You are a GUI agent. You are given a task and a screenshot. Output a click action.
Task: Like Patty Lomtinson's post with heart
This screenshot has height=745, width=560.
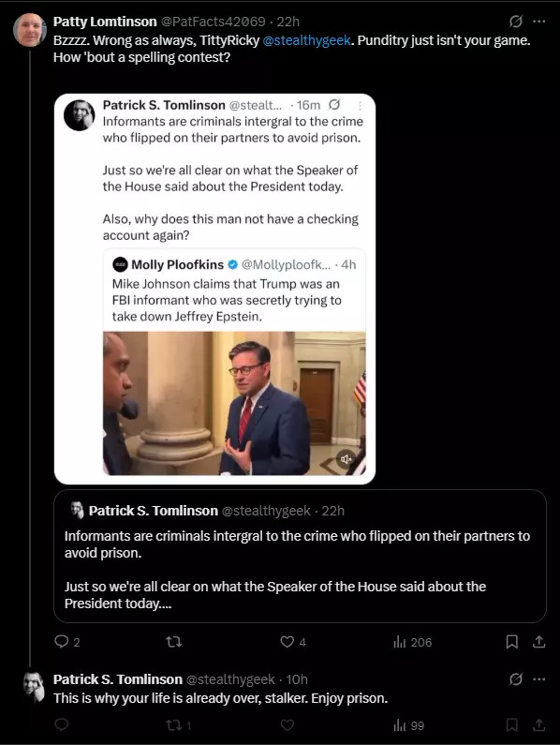click(287, 642)
